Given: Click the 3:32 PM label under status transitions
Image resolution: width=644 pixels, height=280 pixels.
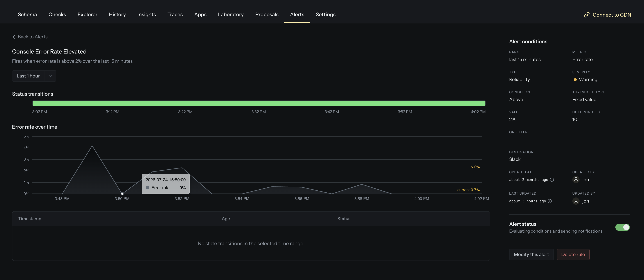Looking at the screenshot, I should click(258, 112).
